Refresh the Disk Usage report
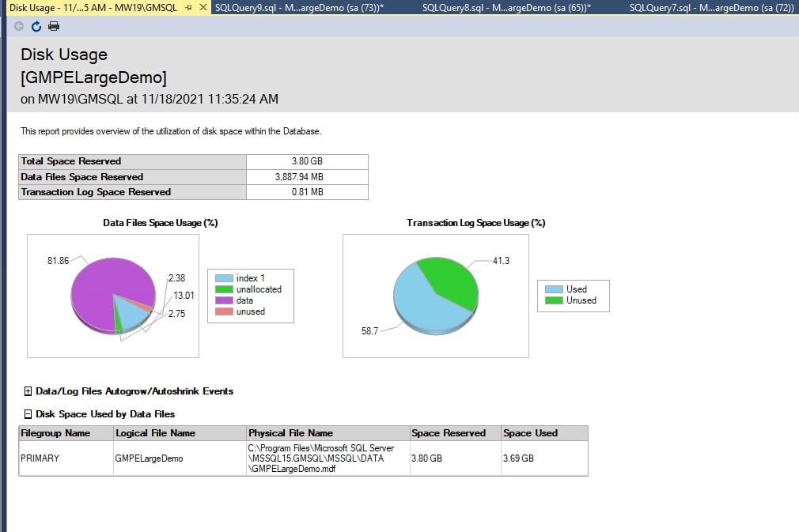799x532 pixels. pos(36,25)
